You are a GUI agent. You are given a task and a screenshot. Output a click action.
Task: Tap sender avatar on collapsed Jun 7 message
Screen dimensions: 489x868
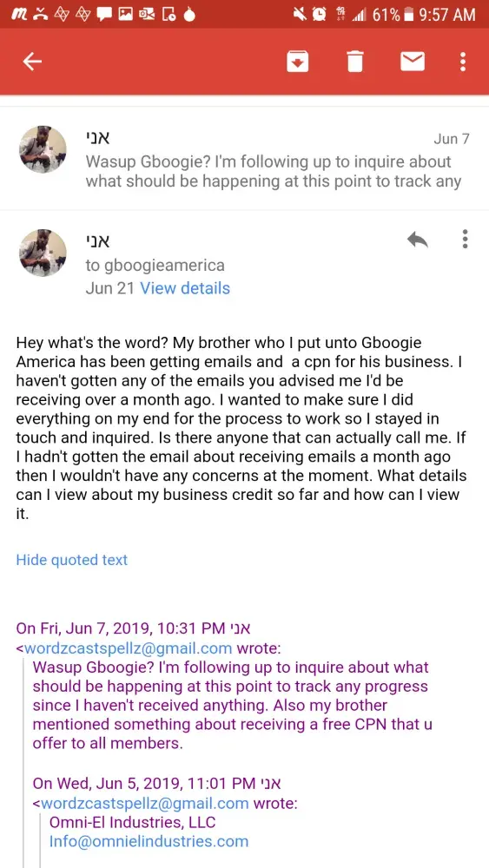[x=43, y=149]
